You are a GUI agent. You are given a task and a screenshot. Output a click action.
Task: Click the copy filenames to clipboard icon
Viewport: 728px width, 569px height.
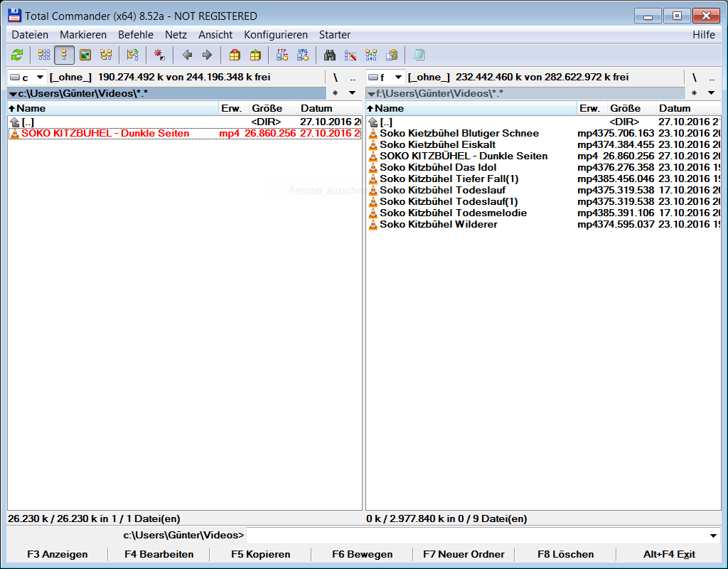[392, 55]
